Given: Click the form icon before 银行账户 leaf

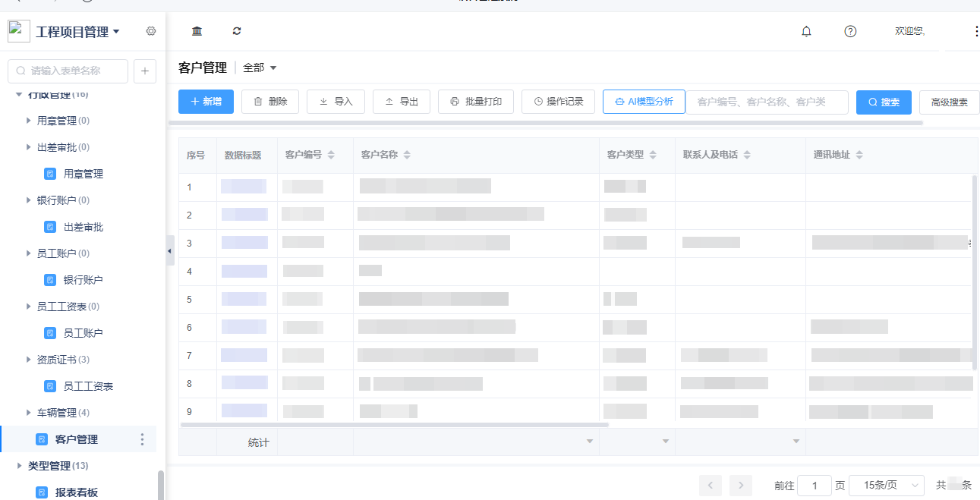Looking at the screenshot, I should point(50,280).
